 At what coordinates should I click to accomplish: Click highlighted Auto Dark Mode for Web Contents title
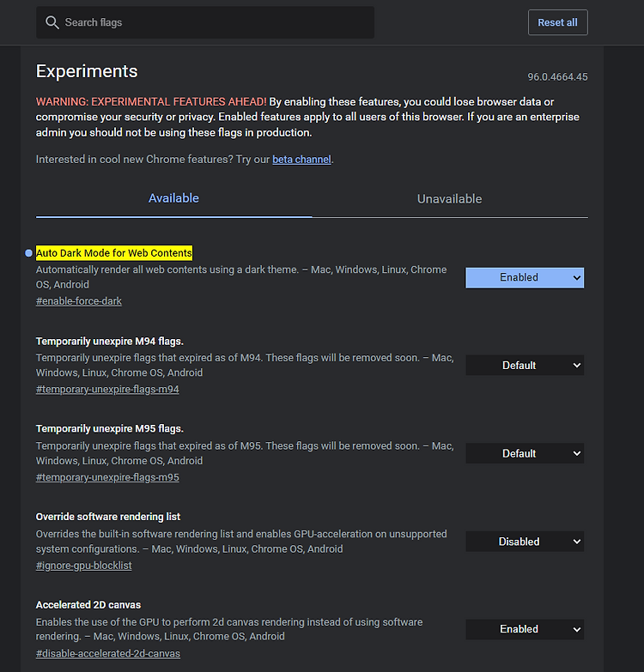[114, 253]
